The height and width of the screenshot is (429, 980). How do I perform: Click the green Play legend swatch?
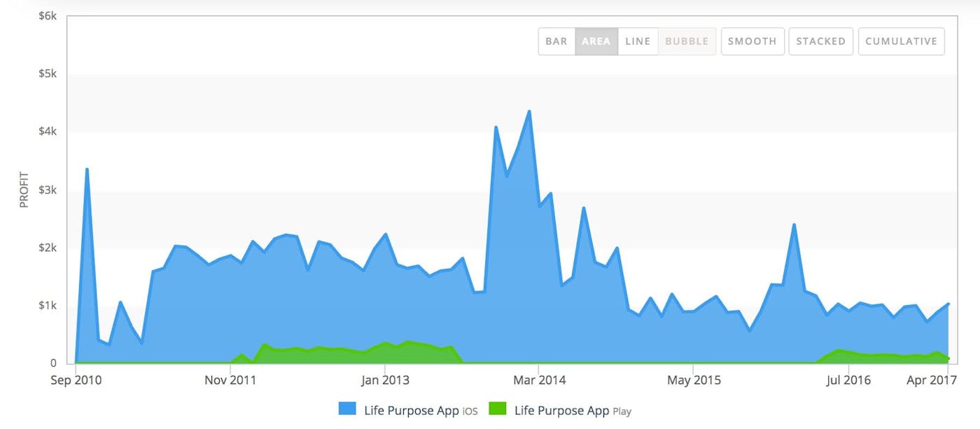(500, 410)
